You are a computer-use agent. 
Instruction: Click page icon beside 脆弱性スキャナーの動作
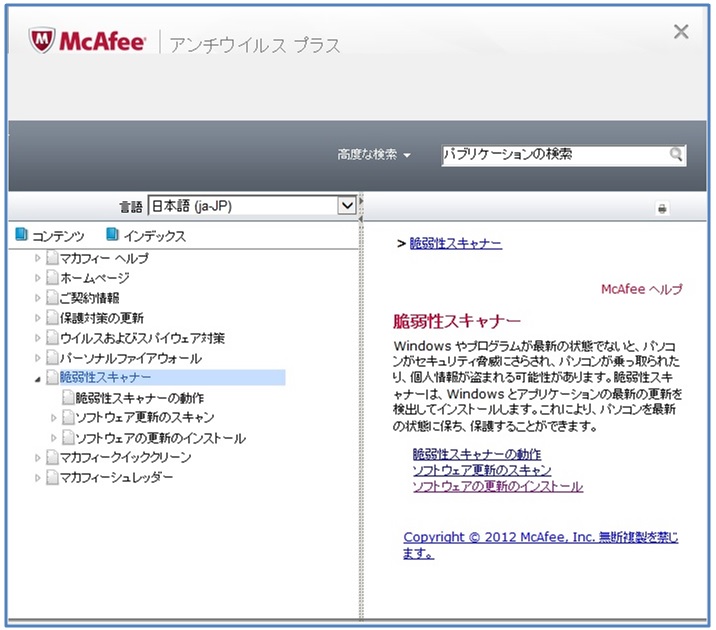pyautogui.click(x=68, y=397)
